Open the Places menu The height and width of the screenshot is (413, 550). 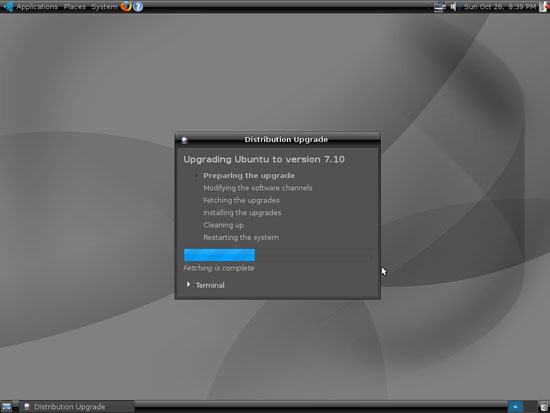pos(74,7)
